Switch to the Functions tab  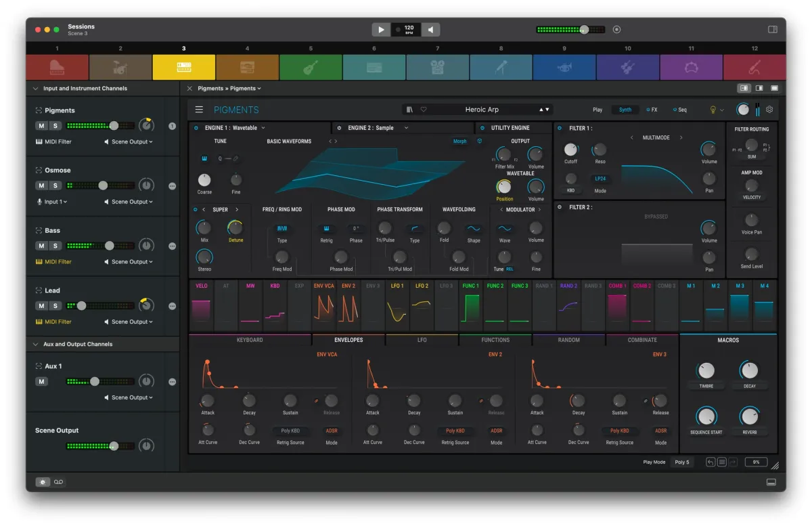[x=495, y=340]
